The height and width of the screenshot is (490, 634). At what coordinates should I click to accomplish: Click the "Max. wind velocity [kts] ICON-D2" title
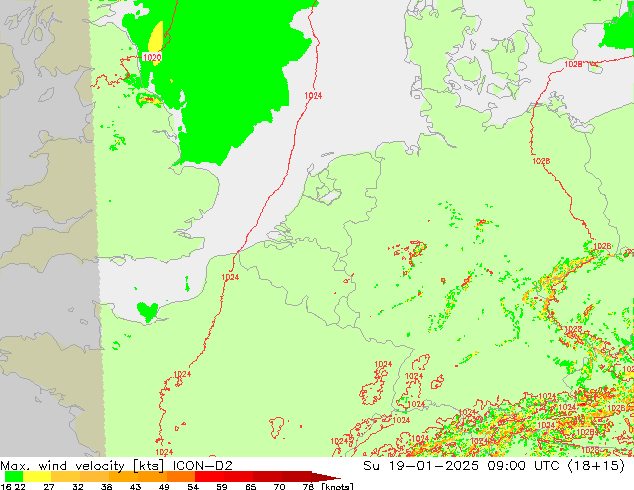pyautogui.click(x=116, y=466)
